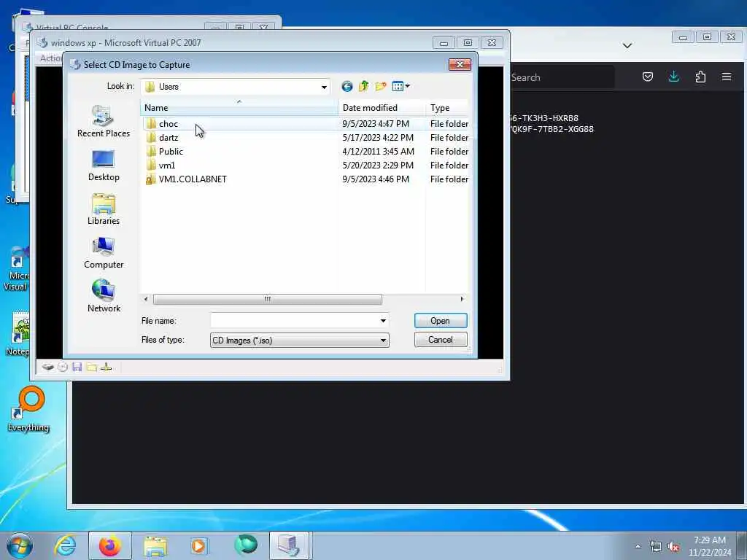Expand the Look in dropdown
The width and height of the screenshot is (747, 560).
(324, 87)
